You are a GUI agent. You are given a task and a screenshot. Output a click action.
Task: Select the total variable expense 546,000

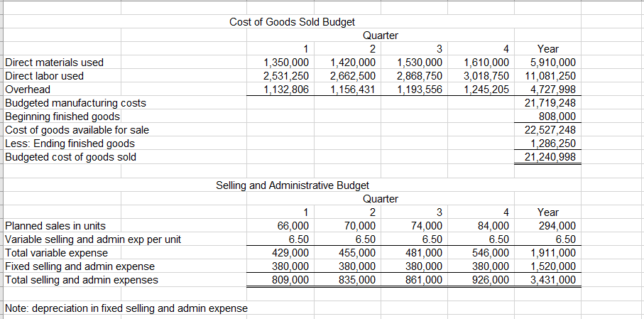click(491, 253)
